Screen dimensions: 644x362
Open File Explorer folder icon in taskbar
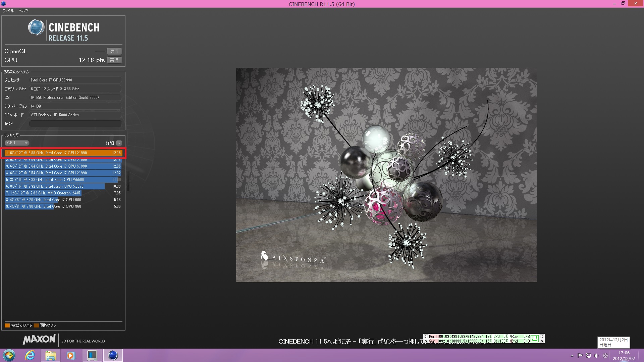click(x=50, y=355)
